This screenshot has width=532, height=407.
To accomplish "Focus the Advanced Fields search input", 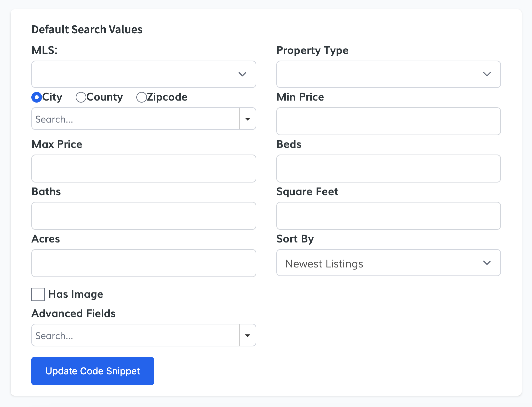I will pos(135,335).
